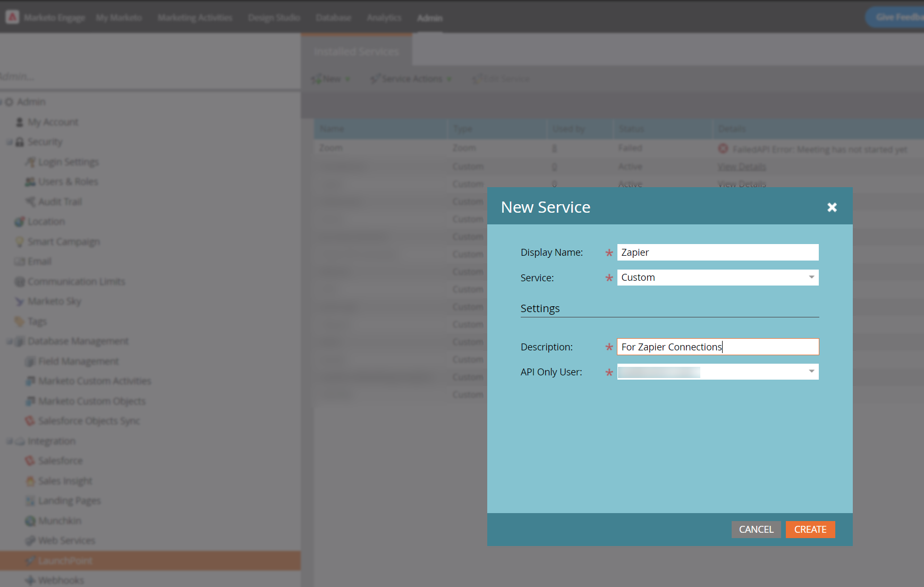Click the CREATE button
Screen dimensions: 924x587
pos(810,530)
